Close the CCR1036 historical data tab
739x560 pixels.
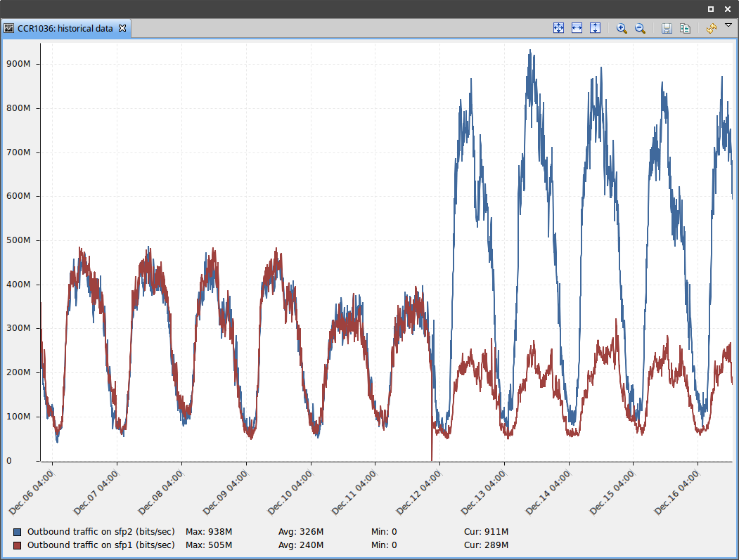click(x=122, y=28)
